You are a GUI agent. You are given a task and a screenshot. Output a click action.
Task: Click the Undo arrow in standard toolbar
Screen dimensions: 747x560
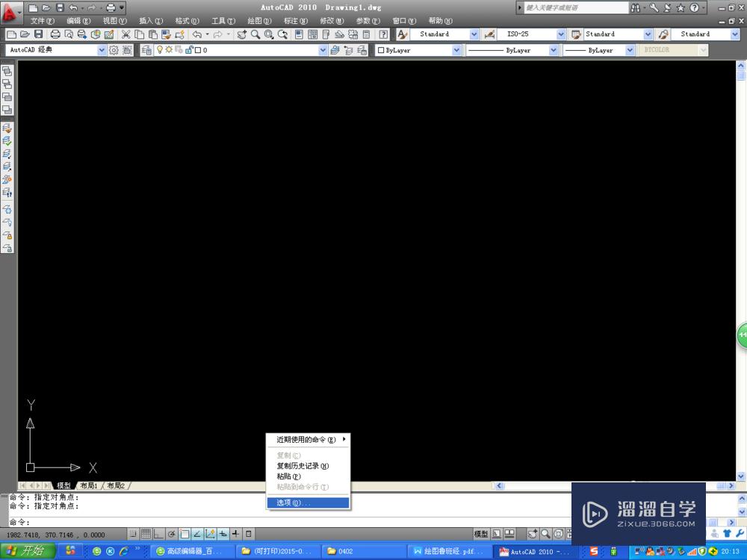196,34
